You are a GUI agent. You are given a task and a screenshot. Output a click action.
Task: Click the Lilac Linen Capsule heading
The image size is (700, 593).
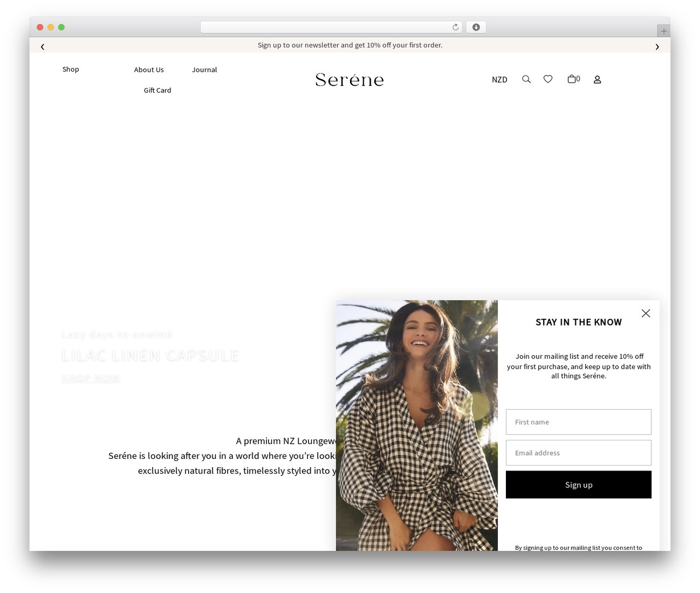click(150, 356)
